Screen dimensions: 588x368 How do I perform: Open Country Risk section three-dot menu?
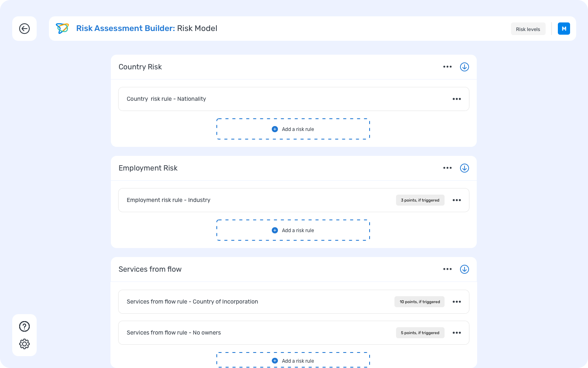click(447, 67)
